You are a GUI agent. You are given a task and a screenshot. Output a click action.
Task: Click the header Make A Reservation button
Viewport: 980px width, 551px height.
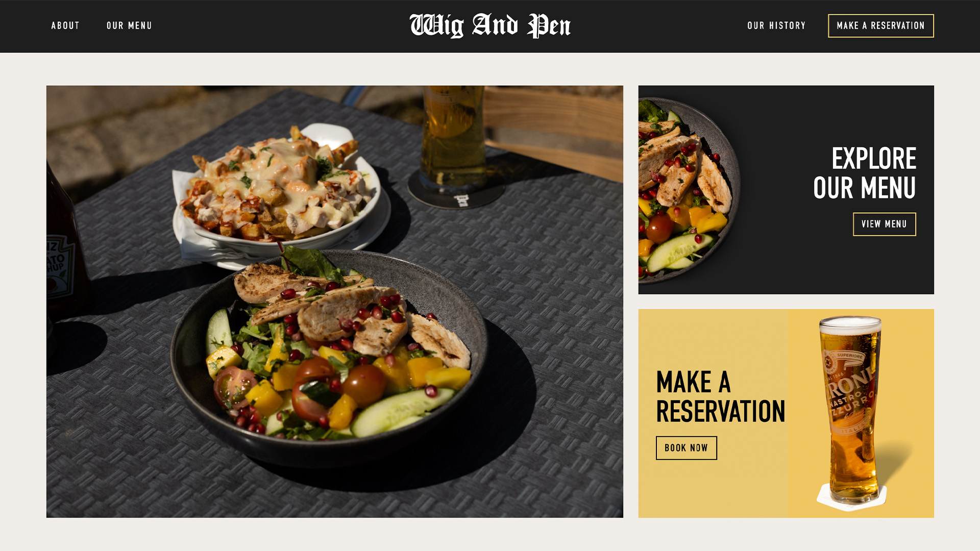click(880, 26)
